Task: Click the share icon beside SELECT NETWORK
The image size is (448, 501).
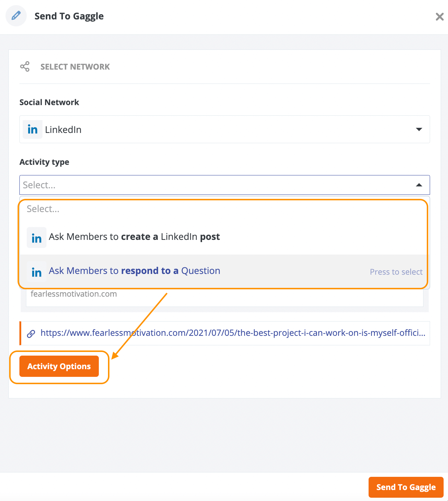Action: (25, 67)
